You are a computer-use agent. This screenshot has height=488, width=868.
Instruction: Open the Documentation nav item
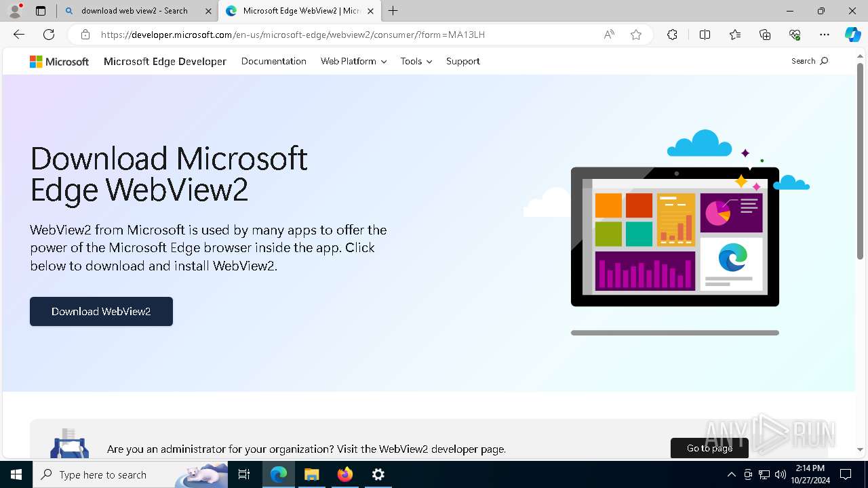click(274, 61)
